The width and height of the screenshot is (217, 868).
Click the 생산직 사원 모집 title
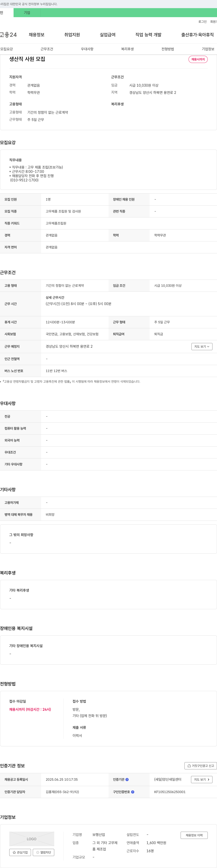click(x=27, y=59)
